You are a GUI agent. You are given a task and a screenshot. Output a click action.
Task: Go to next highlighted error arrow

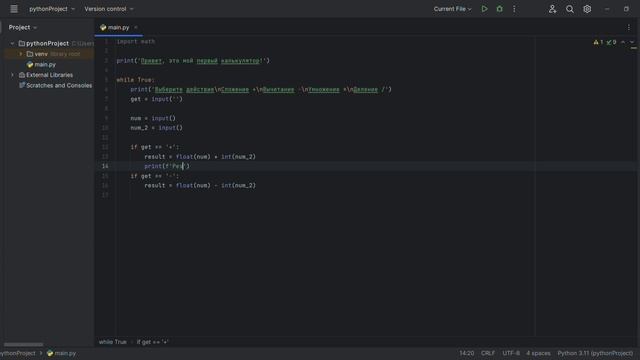click(632, 42)
